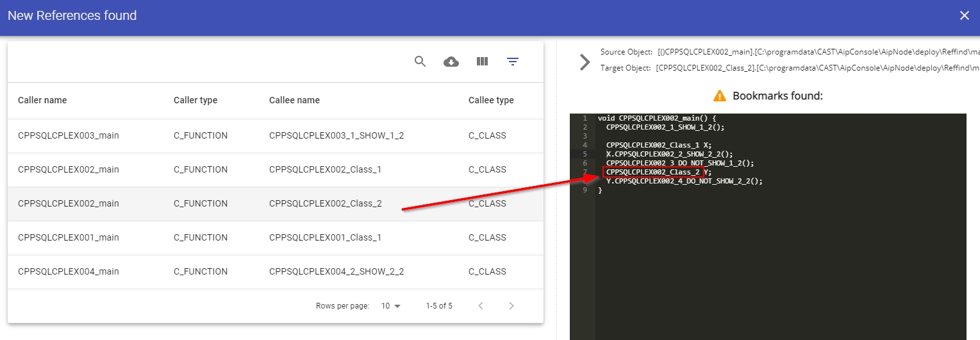The width and height of the screenshot is (980, 340).
Task: Select the CPPSQLCPLEX003_main row
Action: 69,135
